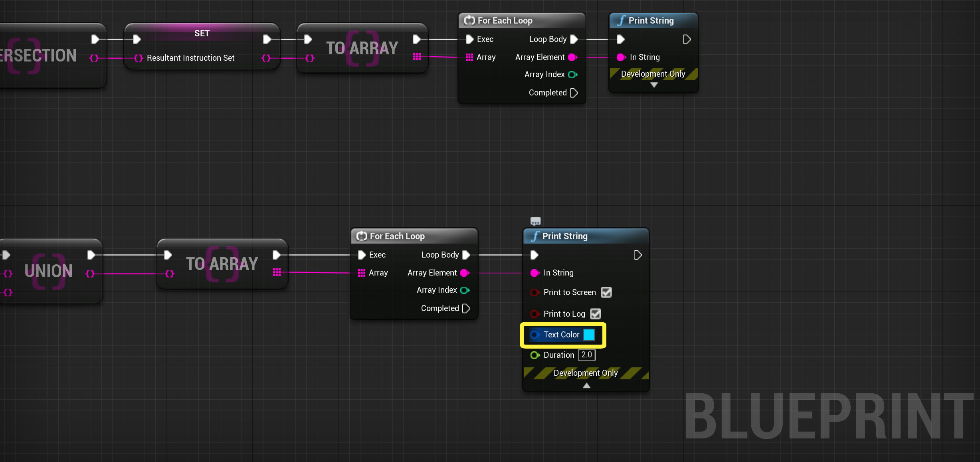Click the Resultant Instruction Set input pin
980x462 pixels.
coord(139,58)
